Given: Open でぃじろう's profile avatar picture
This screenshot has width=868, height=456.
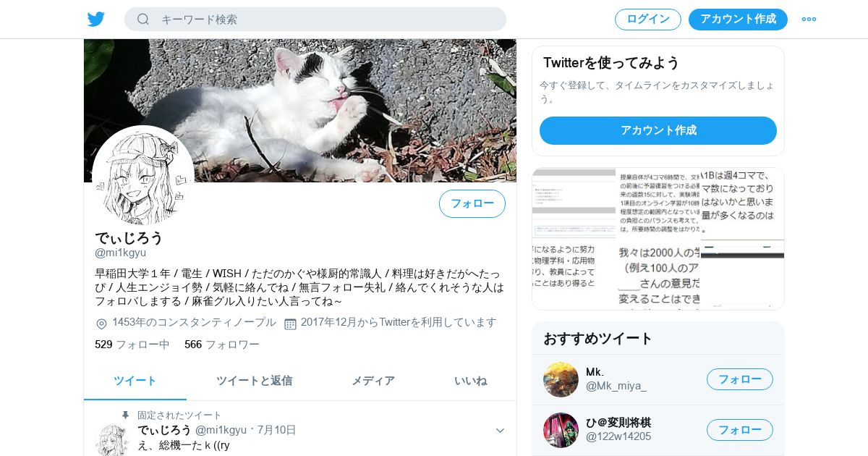Looking at the screenshot, I should pos(142,177).
